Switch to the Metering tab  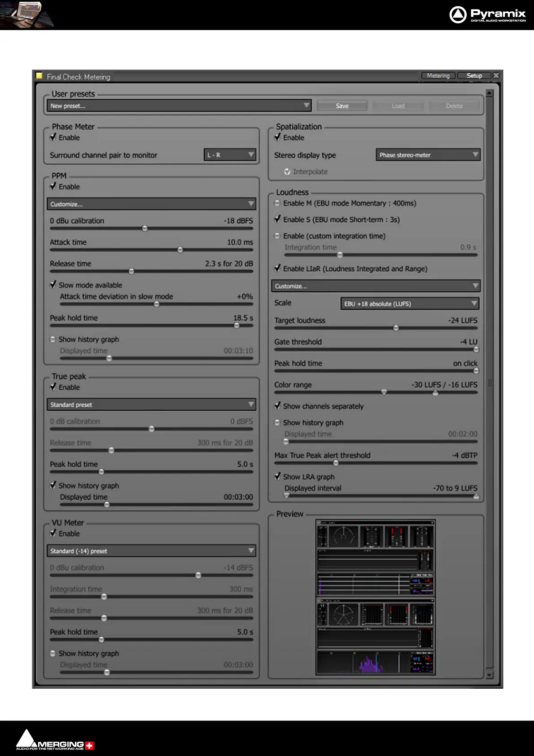point(438,75)
